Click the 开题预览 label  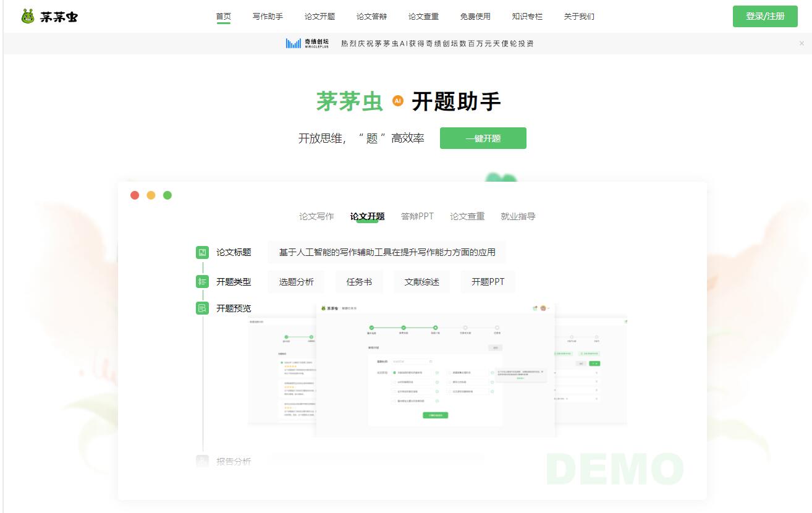point(234,308)
